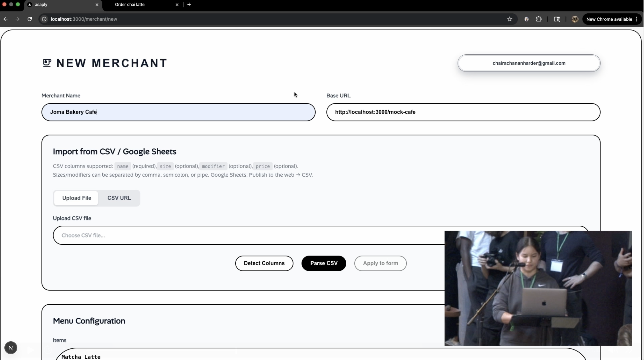This screenshot has height=360, width=644.
Task: Click the Items label
Action: click(60, 340)
